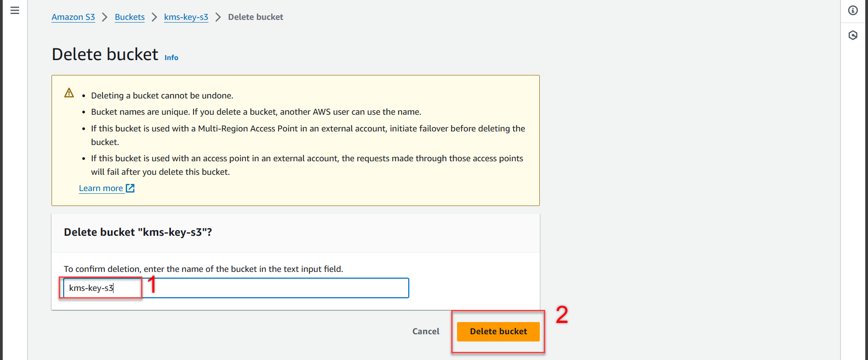This screenshot has width=868, height=360.
Task: Open the info panel icon at top right
Action: tap(853, 10)
